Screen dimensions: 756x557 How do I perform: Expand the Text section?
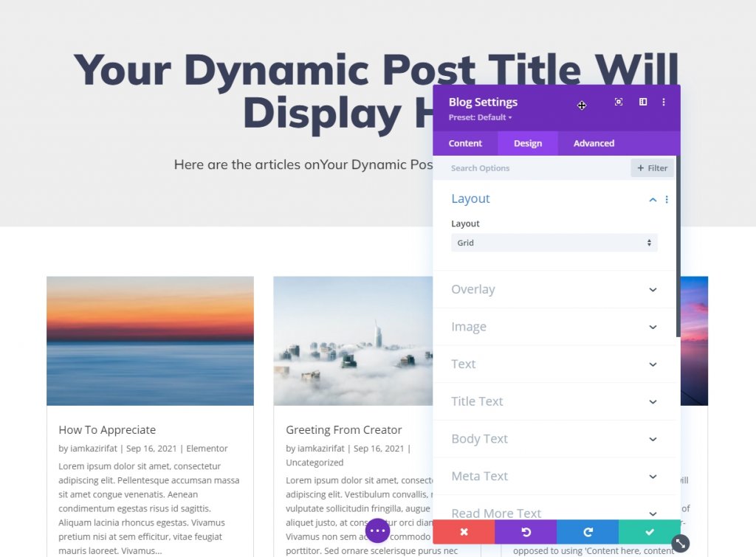[x=554, y=364]
